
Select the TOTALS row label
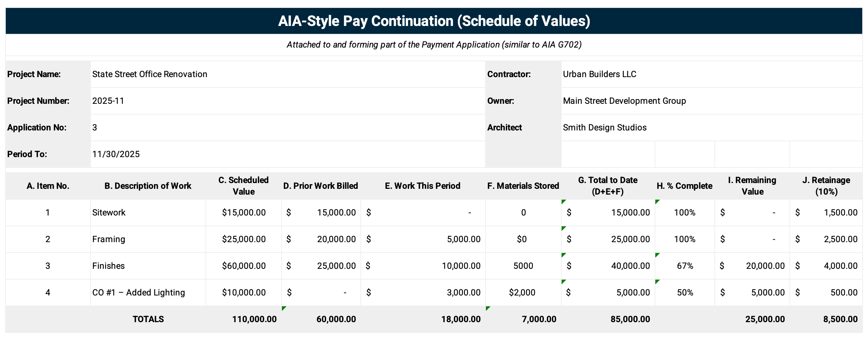[x=148, y=319]
